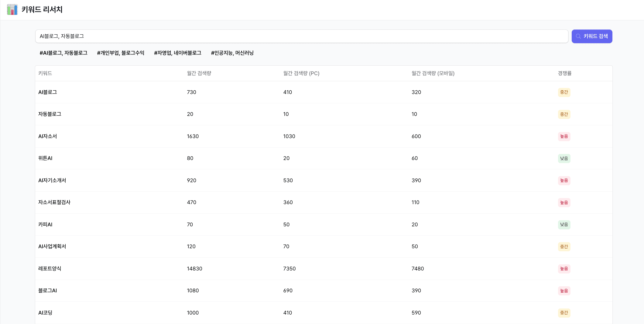Click the 키워드 리서치 page title
The height and width of the screenshot is (324, 644).
pyautogui.click(x=42, y=9)
